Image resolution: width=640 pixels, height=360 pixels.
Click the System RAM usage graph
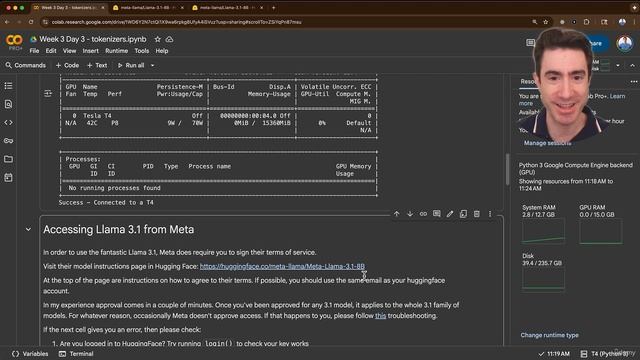(x=543, y=231)
